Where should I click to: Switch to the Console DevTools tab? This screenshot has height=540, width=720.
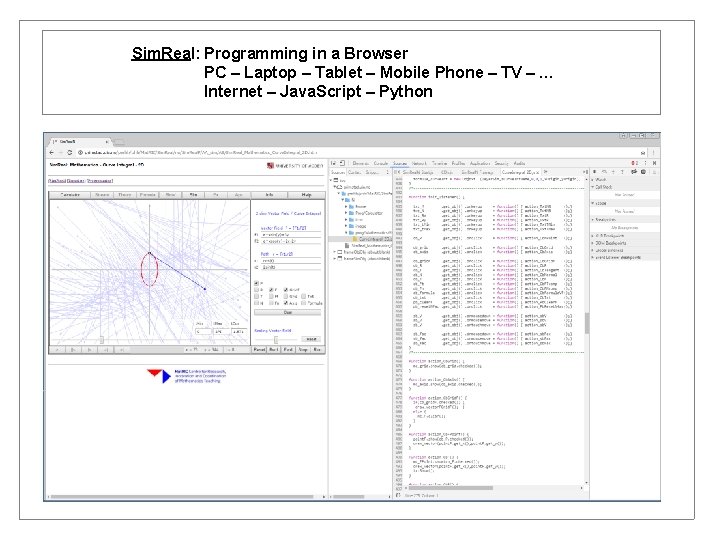381,163
